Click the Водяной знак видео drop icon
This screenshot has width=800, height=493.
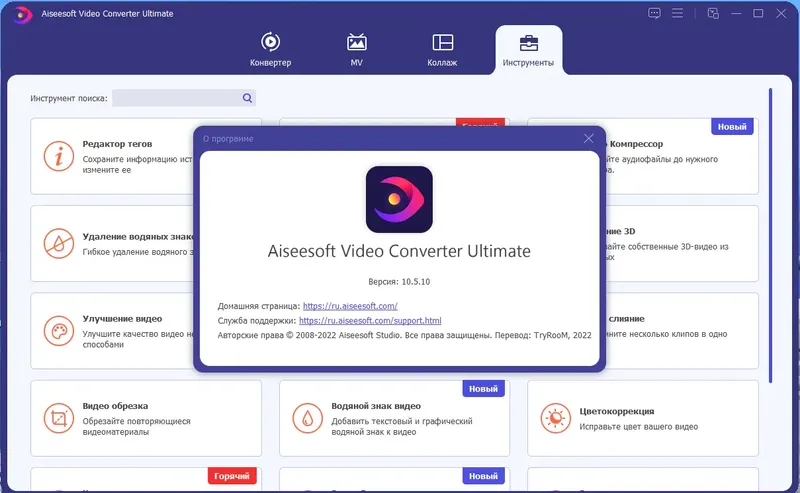tap(307, 418)
